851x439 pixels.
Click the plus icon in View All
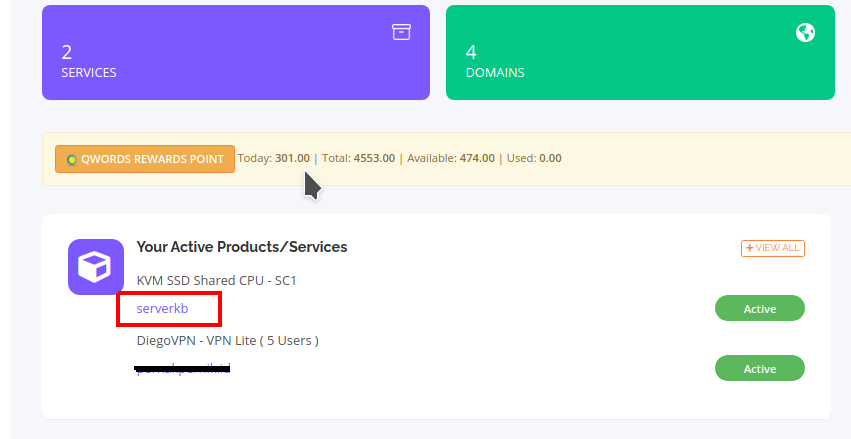(748, 248)
